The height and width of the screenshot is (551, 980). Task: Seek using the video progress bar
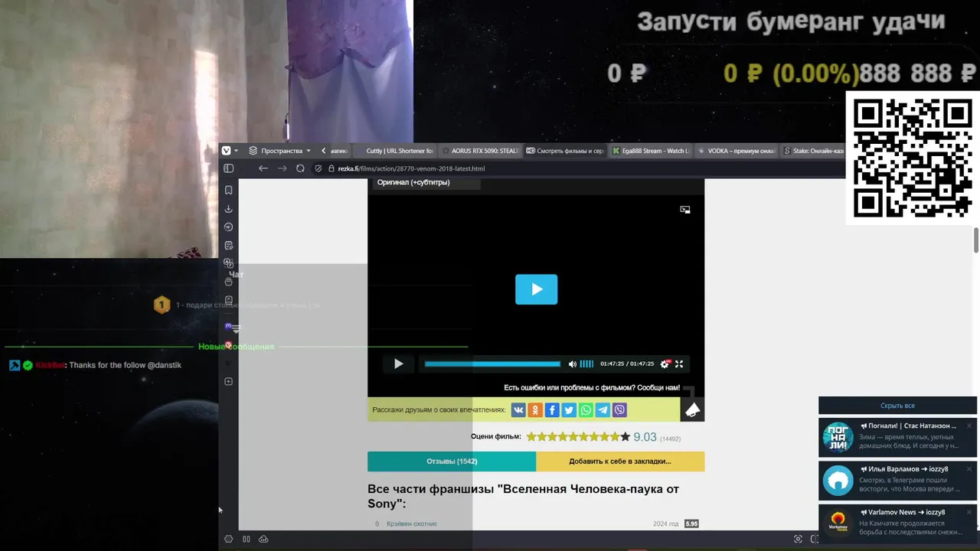tap(492, 364)
